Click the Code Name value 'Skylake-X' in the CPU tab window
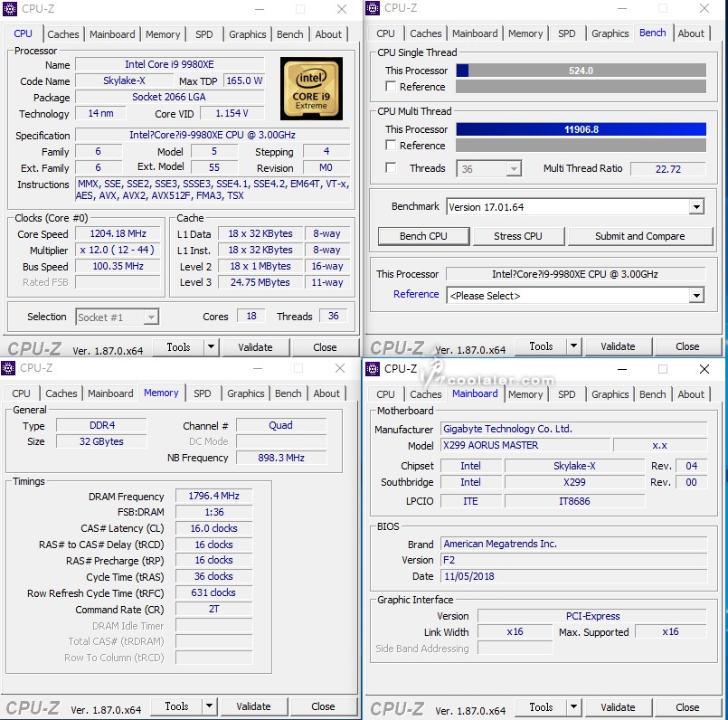Image resolution: width=728 pixels, height=720 pixels. pyautogui.click(x=124, y=81)
